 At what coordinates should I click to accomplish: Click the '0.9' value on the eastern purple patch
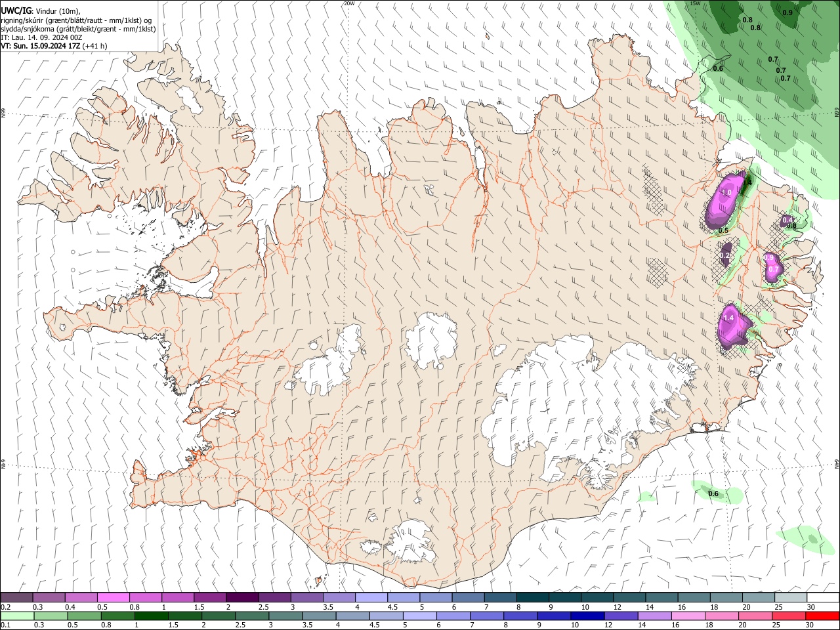[x=770, y=258]
